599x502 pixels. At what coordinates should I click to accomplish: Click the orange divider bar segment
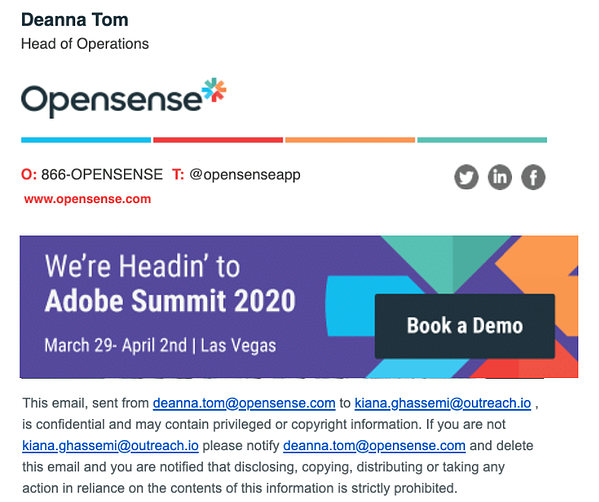coord(350,140)
